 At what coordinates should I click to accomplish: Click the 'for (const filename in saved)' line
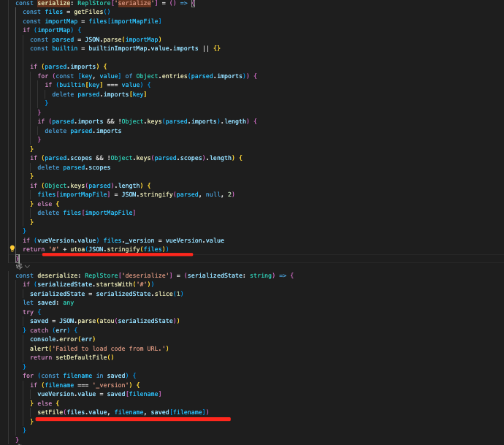point(80,376)
